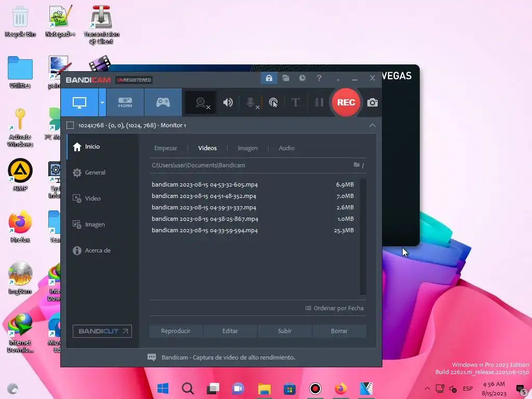Select bandicam 2023-08-15 04-38-25-867.mp4
Viewport: 532px width, 399px height.
click(253, 219)
